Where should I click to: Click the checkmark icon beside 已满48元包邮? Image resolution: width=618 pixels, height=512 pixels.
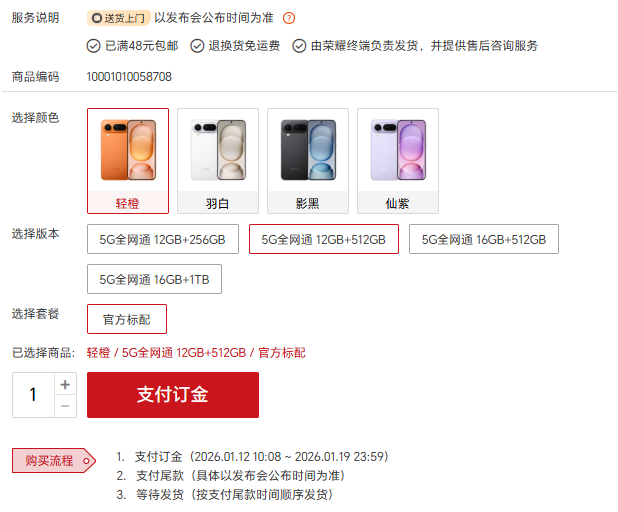[x=93, y=46]
